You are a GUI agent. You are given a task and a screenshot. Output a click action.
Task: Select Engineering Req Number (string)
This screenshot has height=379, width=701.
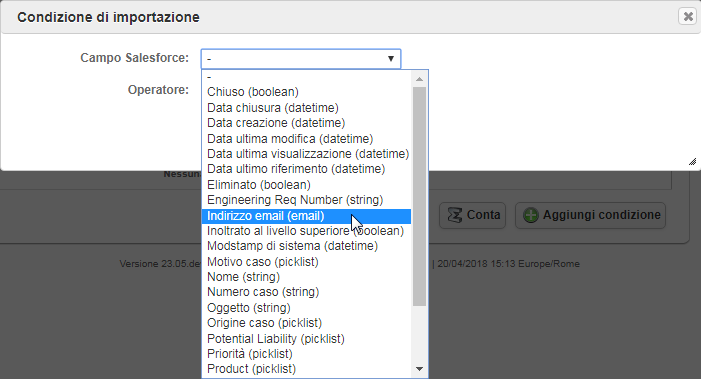pos(306,200)
